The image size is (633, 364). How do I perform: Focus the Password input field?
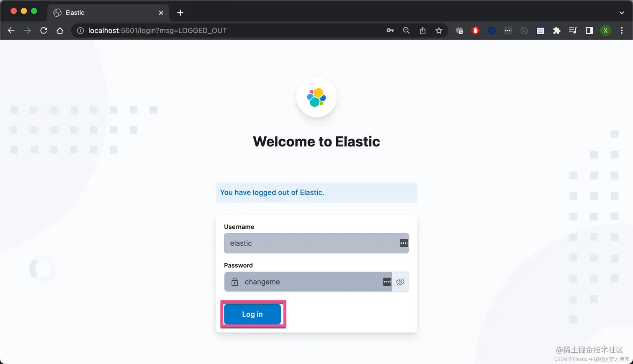(308, 282)
